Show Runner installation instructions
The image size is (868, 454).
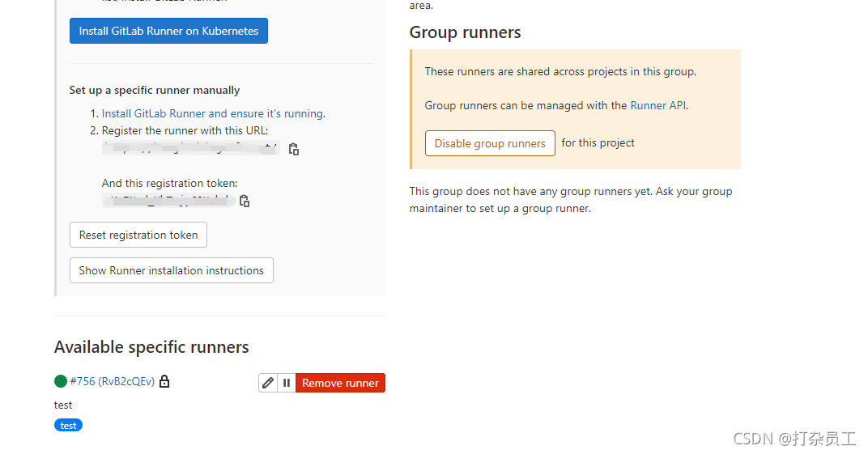[172, 270]
